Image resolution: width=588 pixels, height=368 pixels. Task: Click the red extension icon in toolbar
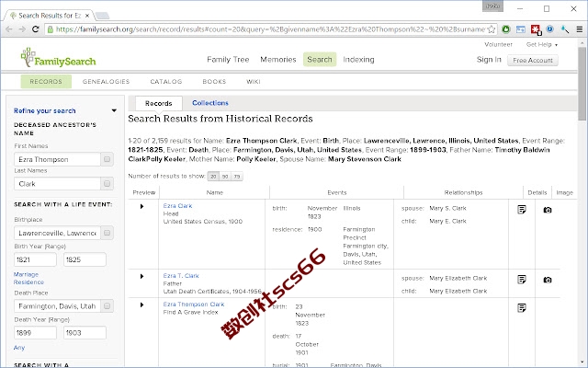tap(536, 29)
